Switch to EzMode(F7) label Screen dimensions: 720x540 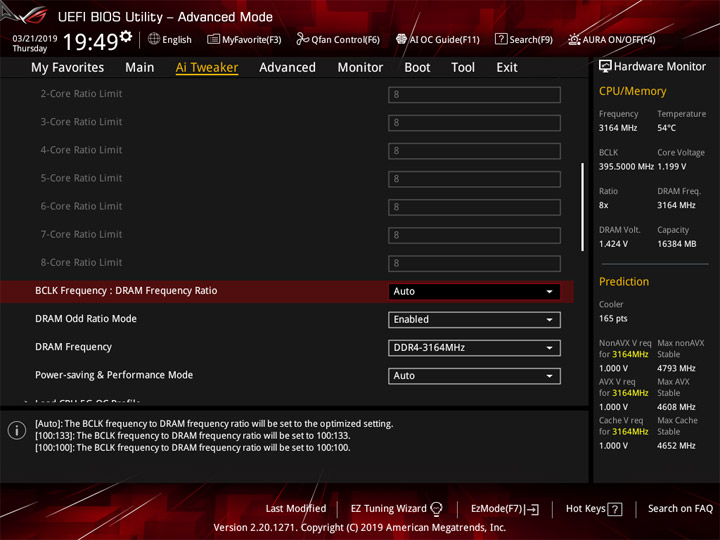tap(497, 509)
